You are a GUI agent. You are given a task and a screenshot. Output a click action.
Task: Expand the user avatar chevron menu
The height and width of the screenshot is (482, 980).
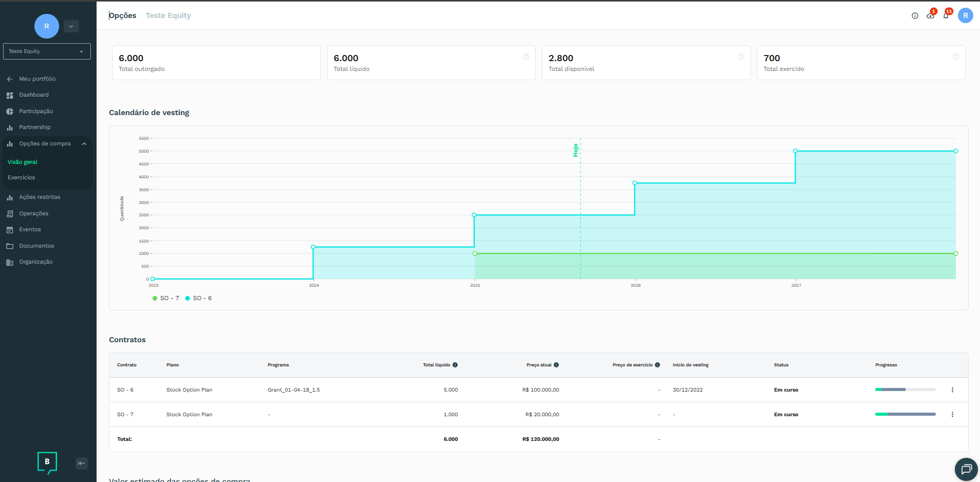71,26
